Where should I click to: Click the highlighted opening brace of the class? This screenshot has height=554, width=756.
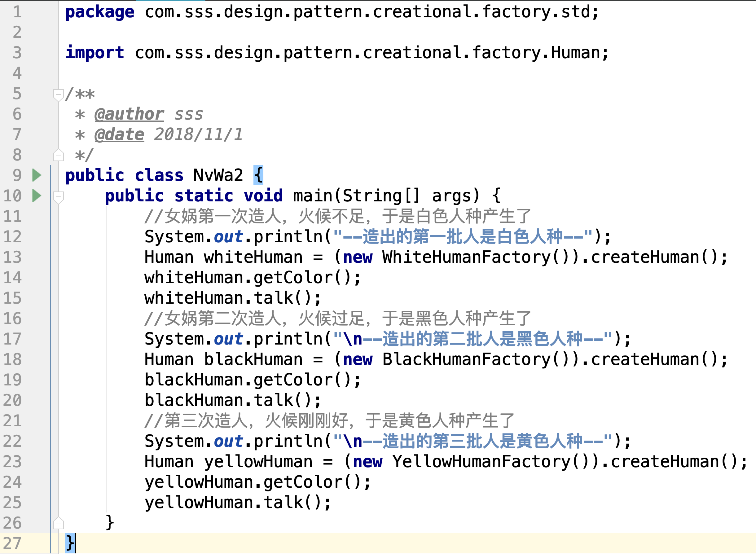(258, 175)
